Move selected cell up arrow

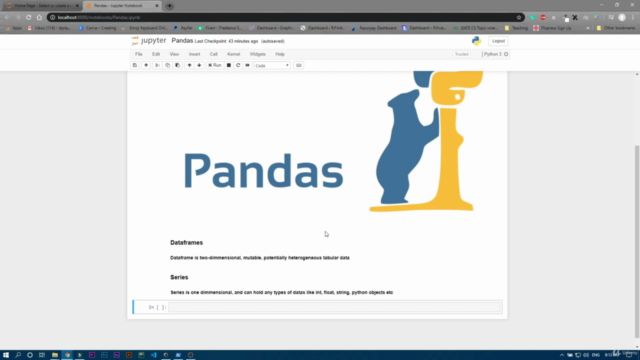tap(189, 65)
